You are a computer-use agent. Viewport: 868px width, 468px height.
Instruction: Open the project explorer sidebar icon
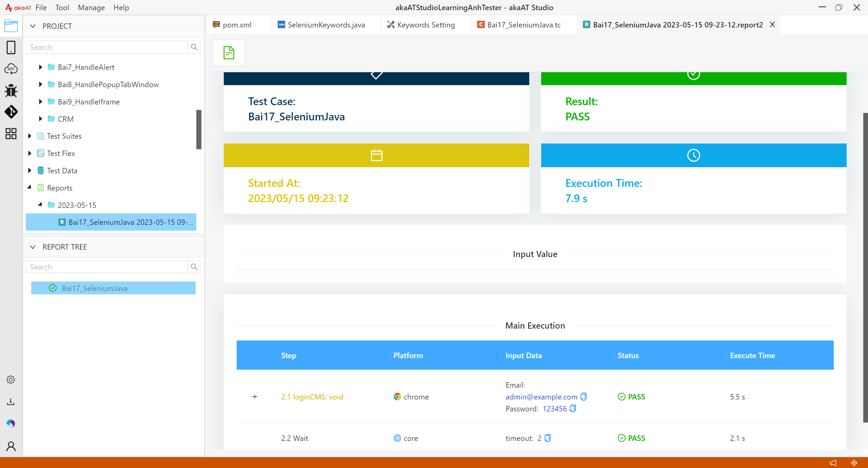[x=11, y=26]
